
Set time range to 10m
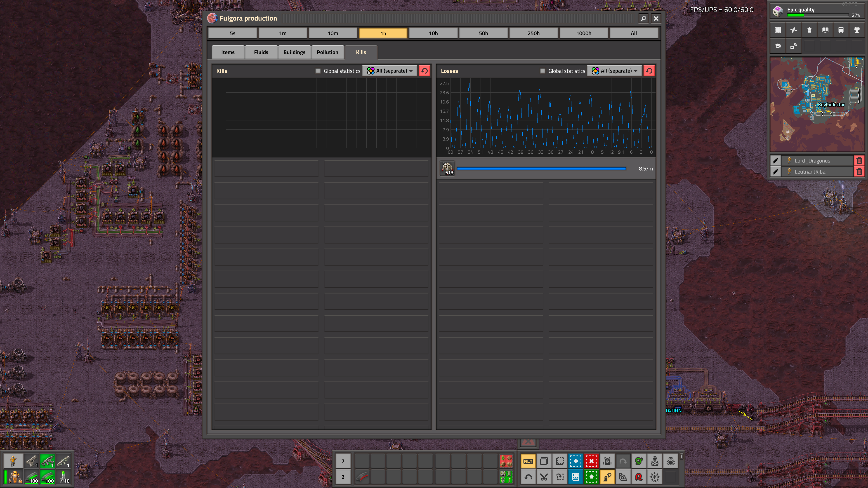point(333,33)
